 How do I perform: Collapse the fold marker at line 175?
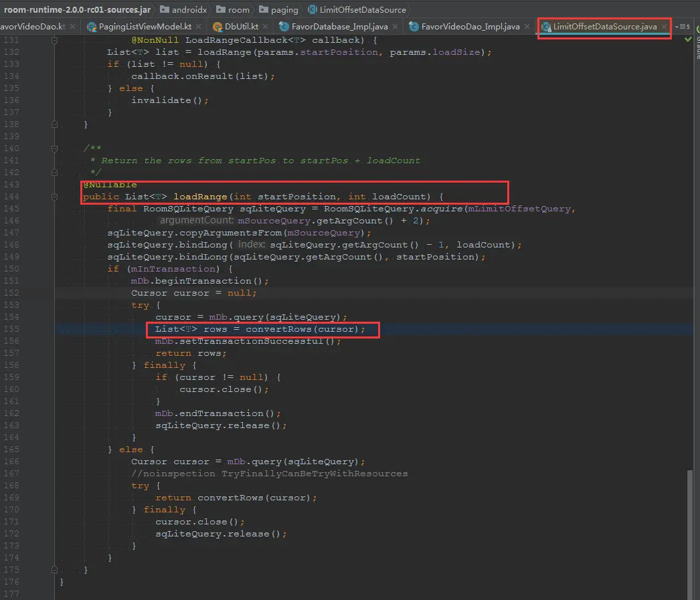click(54, 570)
